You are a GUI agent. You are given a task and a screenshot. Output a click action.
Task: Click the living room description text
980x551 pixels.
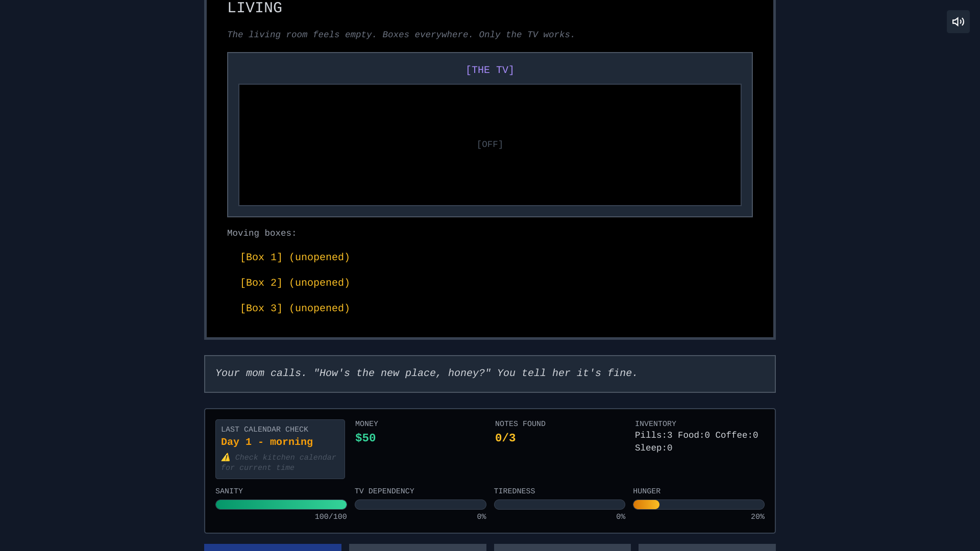pyautogui.click(x=401, y=35)
